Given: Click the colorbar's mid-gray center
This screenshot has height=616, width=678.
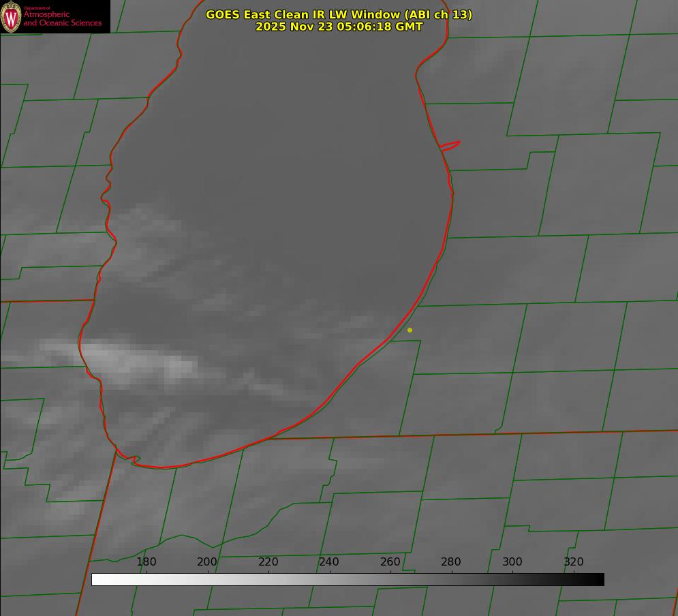Looking at the screenshot, I should point(348,579).
